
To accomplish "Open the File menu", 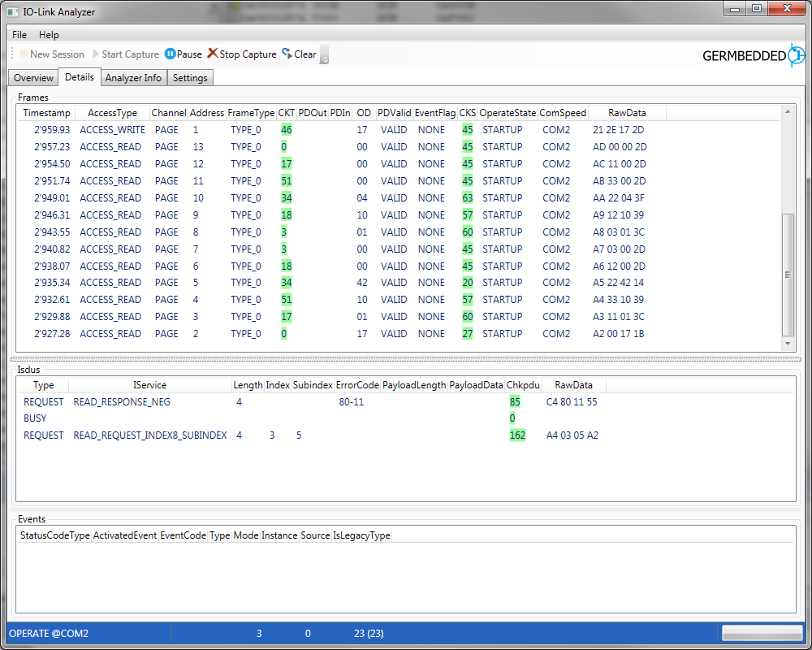I will [19, 35].
